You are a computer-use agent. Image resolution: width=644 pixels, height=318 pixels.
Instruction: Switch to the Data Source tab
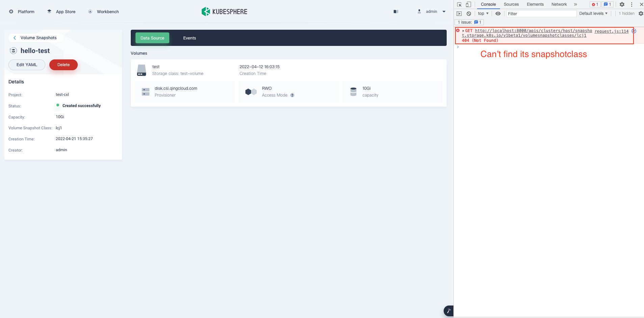tap(152, 38)
